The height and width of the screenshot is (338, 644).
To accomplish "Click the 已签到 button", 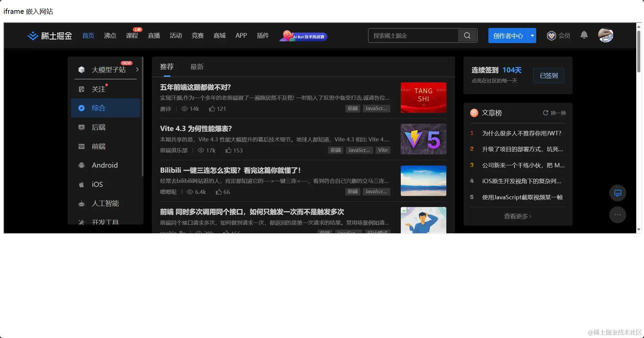I will tap(549, 75).
